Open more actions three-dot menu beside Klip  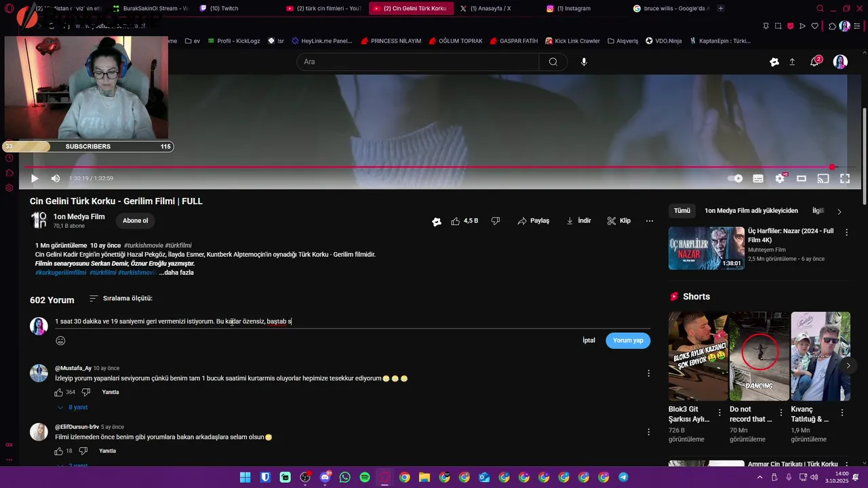[x=650, y=221]
